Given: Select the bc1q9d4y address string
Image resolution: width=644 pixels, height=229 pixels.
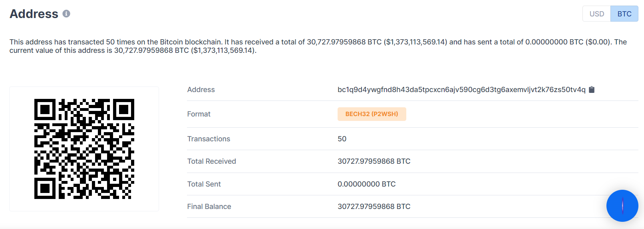Looking at the screenshot, I should pyautogui.click(x=461, y=90).
